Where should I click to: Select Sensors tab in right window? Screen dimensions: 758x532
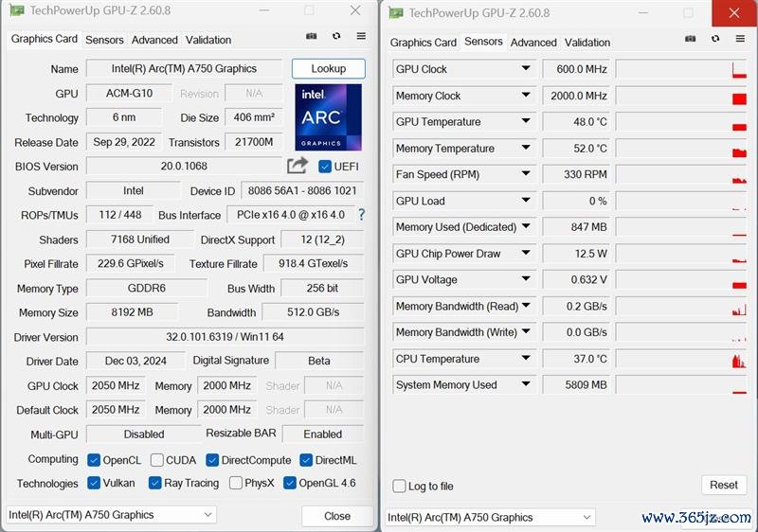coord(483,42)
